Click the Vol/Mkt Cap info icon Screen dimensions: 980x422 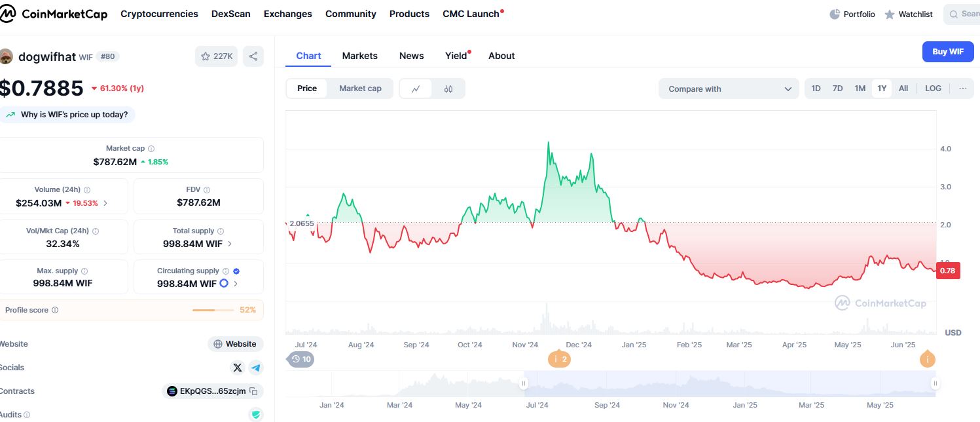coord(96,231)
